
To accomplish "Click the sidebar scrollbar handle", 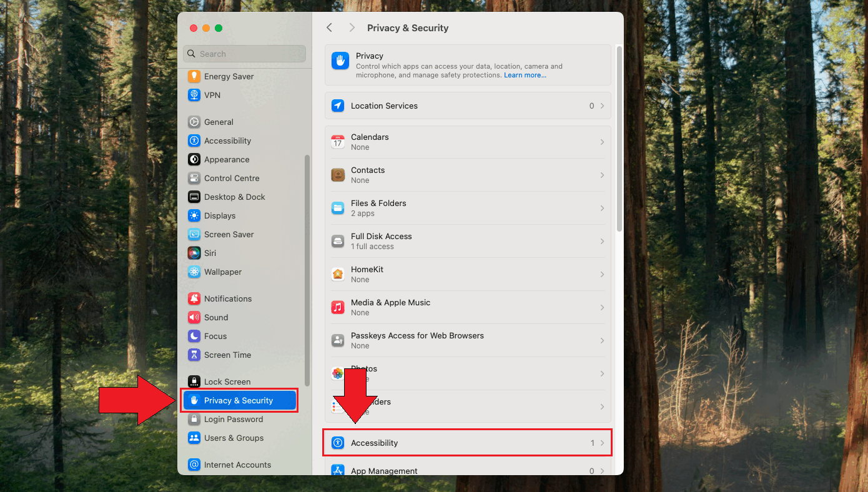I will (307, 268).
